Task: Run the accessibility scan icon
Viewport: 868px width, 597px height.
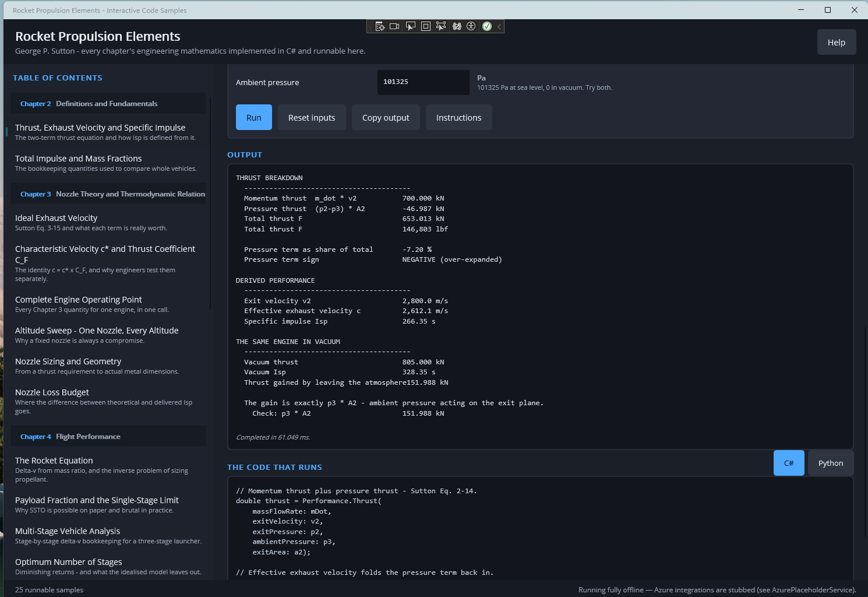Action: point(471,26)
